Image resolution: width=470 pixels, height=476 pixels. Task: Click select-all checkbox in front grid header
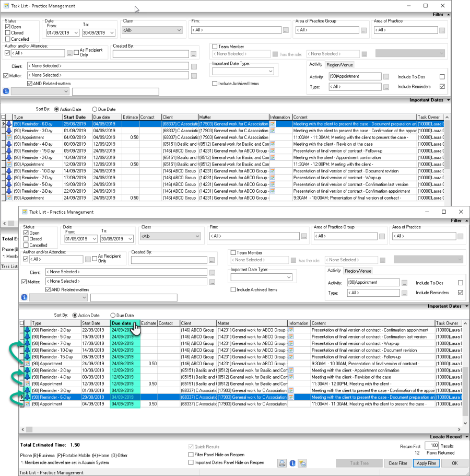(21, 323)
